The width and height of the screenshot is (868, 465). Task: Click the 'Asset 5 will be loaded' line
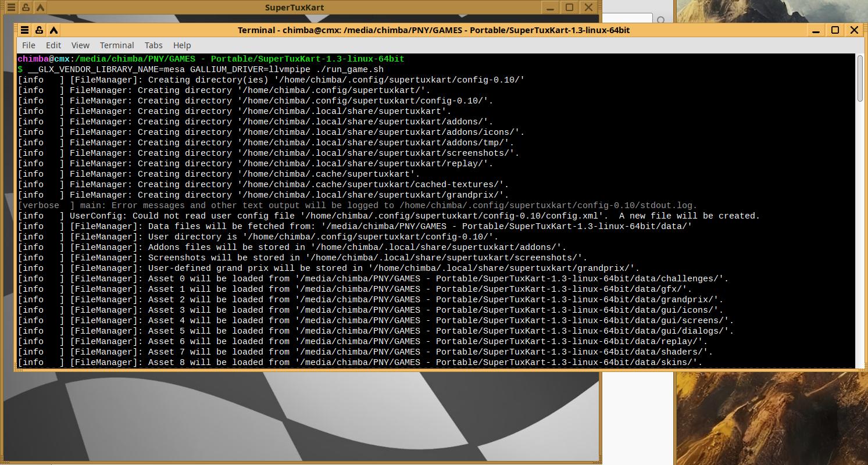coord(376,331)
